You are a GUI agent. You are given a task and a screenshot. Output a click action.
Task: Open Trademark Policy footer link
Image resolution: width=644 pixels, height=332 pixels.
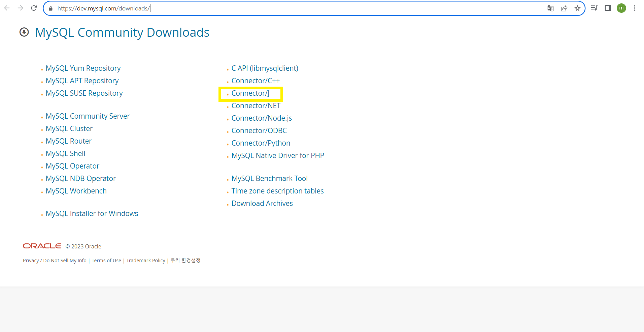coord(146,261)
